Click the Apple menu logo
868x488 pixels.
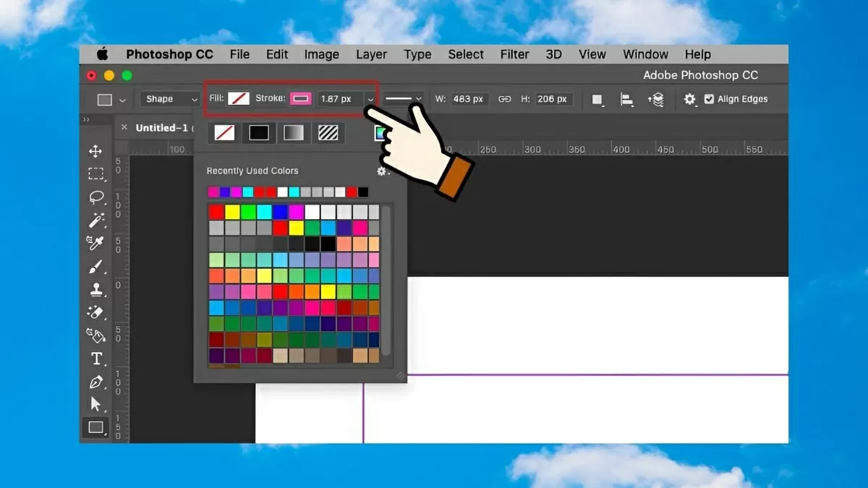coord(102,54)
